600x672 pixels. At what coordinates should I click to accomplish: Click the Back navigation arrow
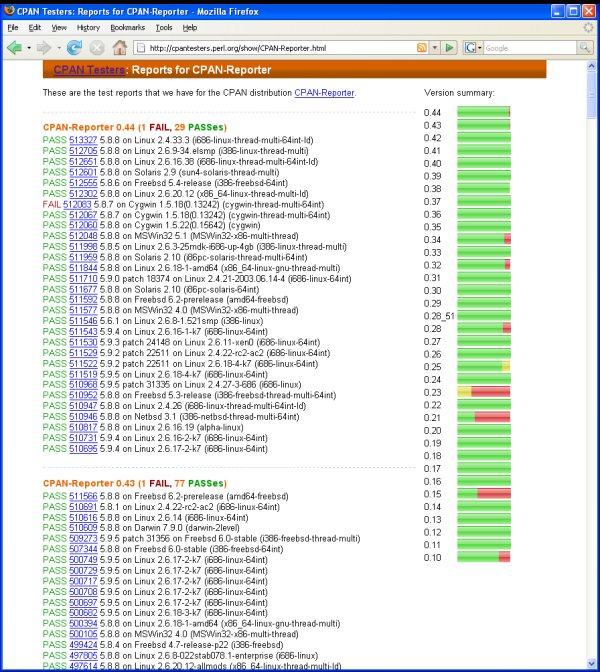14,48
